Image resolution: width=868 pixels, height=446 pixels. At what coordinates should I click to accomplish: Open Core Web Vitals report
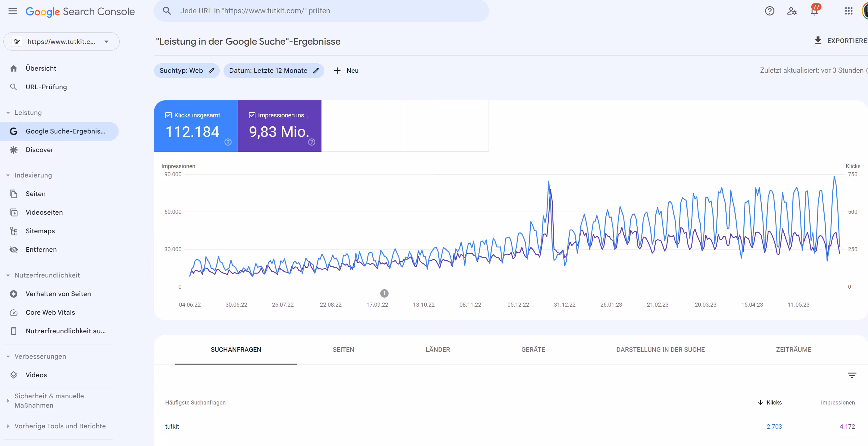(50, 313)
